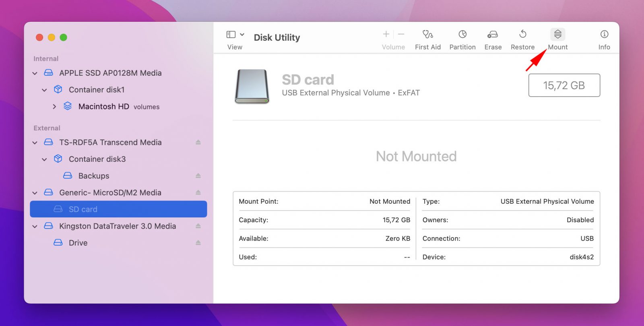Click the Volume toolbar label
This screenshot has width=644, height=326.
[393, 47]
